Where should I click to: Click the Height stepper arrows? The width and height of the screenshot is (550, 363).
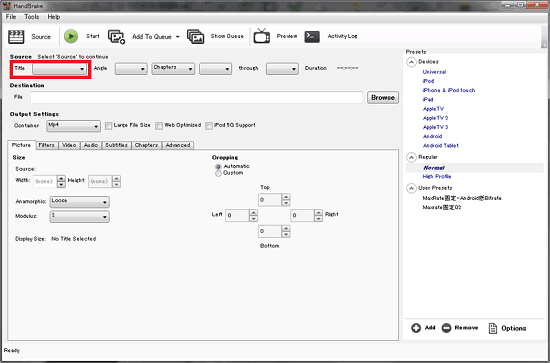point(116,181)
